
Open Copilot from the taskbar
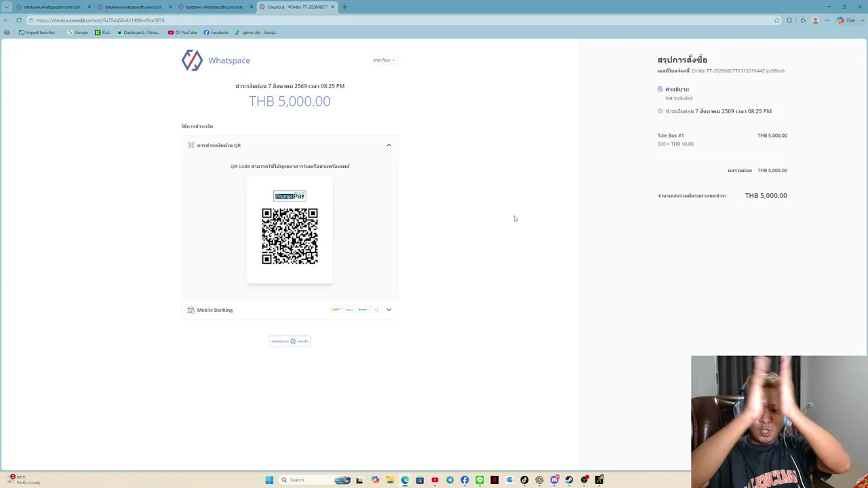coord(375,480)
